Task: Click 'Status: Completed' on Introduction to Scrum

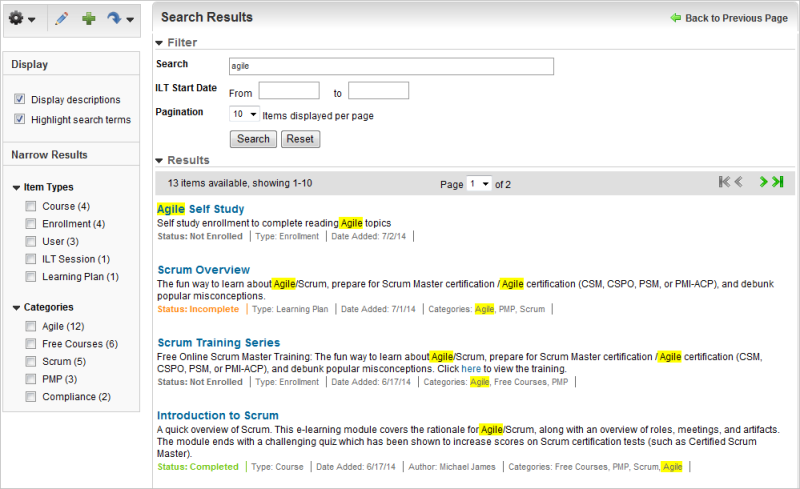Action: (198, 467)
